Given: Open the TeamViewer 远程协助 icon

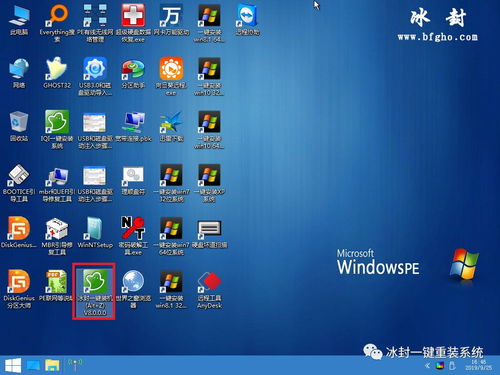Looking at the screenshot, I should click(x=247, y=20).
